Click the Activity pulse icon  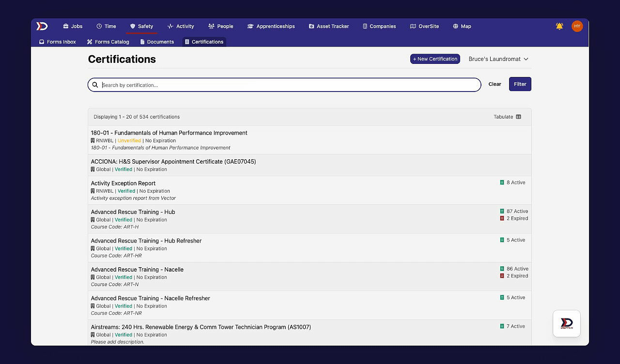coord(170,26)
